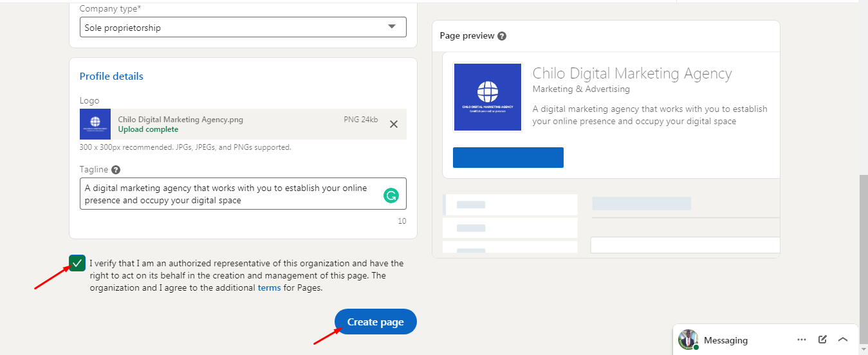Open the Tagline help icon
868x355 pixels.
(x=116, y=170)
